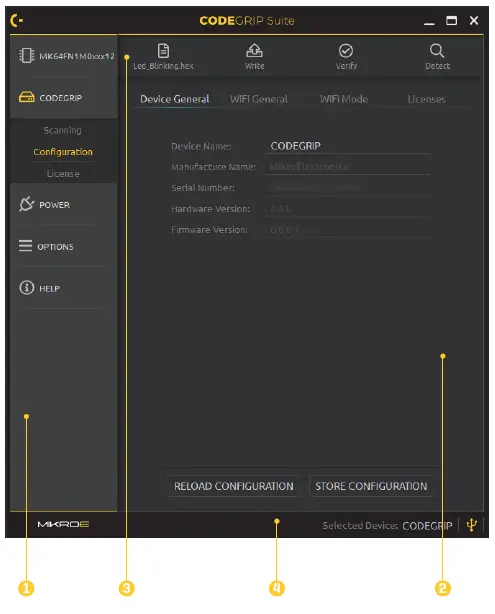The height and width of the screenshot is (614, 495).
Task: Select the MK64FN1M0xxx12 chip icon
Action: click(x=26, y=56)
